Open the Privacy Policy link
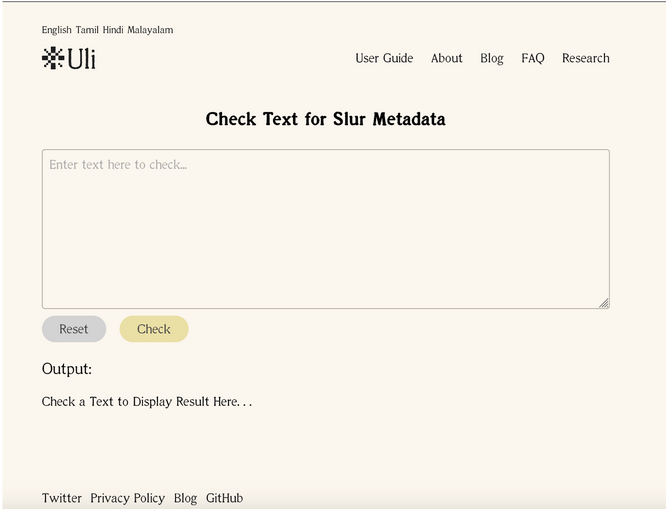This screenshot has height=512, width=666. (127, 498)
